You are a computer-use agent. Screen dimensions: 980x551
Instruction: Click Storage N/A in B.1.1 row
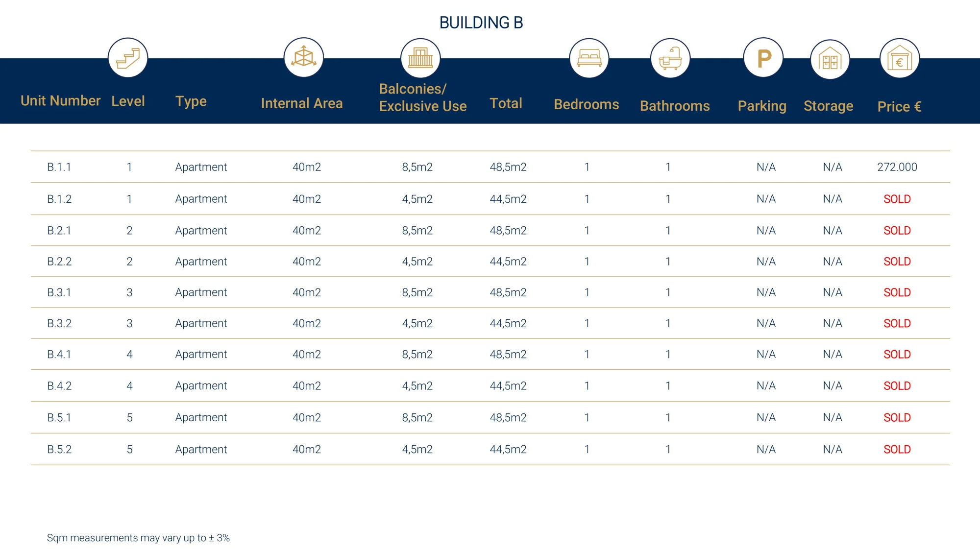point(833,167)
